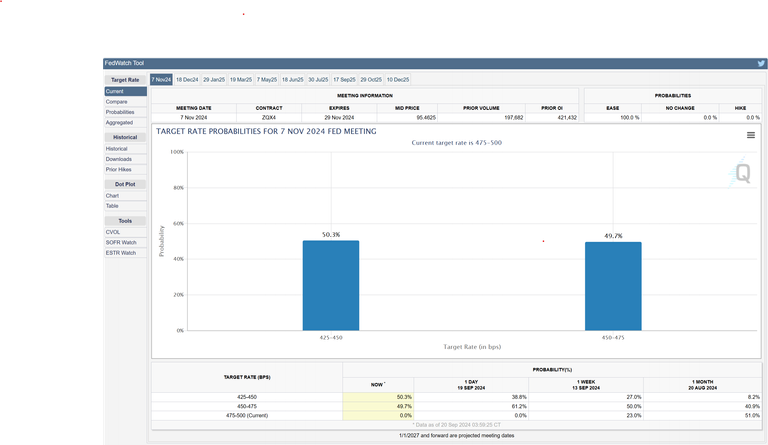
Task: Click the 425-450 probability bar
Action: click(x=330, y=285)
